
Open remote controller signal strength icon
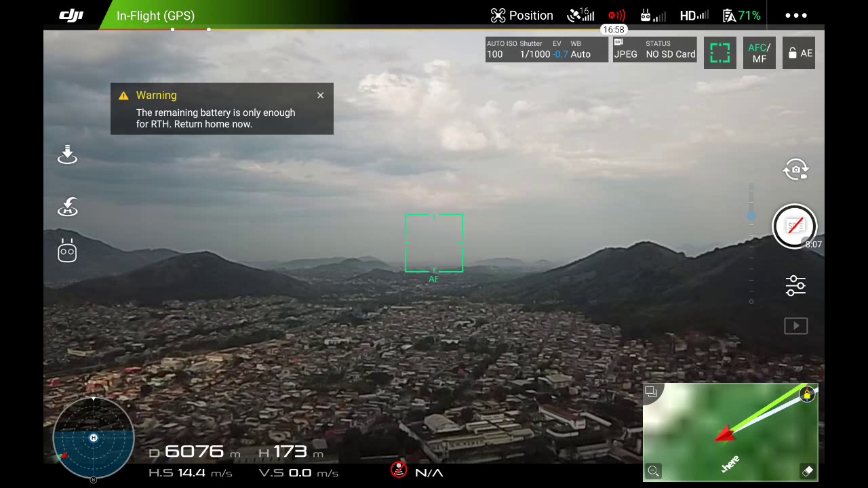652,16
